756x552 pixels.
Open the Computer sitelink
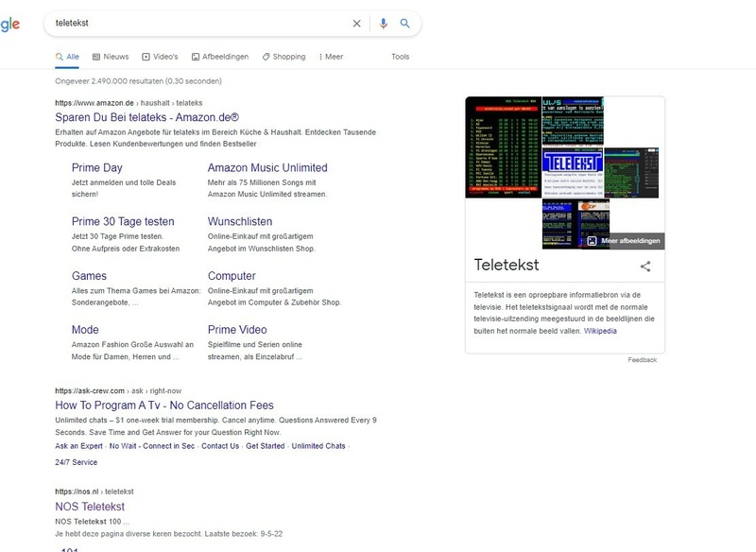click(x=232, y=276)
